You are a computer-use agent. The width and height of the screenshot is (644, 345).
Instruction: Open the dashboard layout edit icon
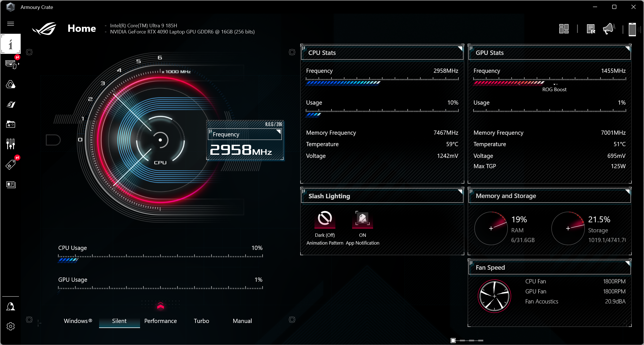click(x=564, y=29)
